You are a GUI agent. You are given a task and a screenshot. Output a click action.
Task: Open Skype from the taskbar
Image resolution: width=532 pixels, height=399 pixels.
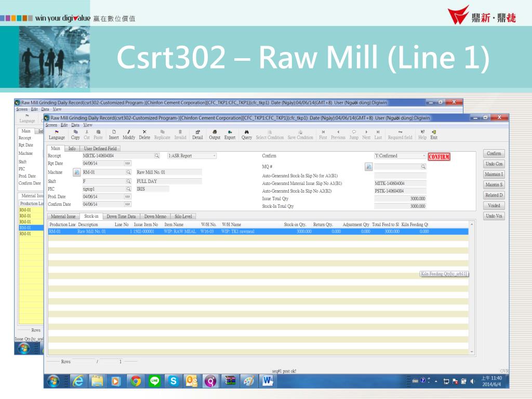point(174,381)
